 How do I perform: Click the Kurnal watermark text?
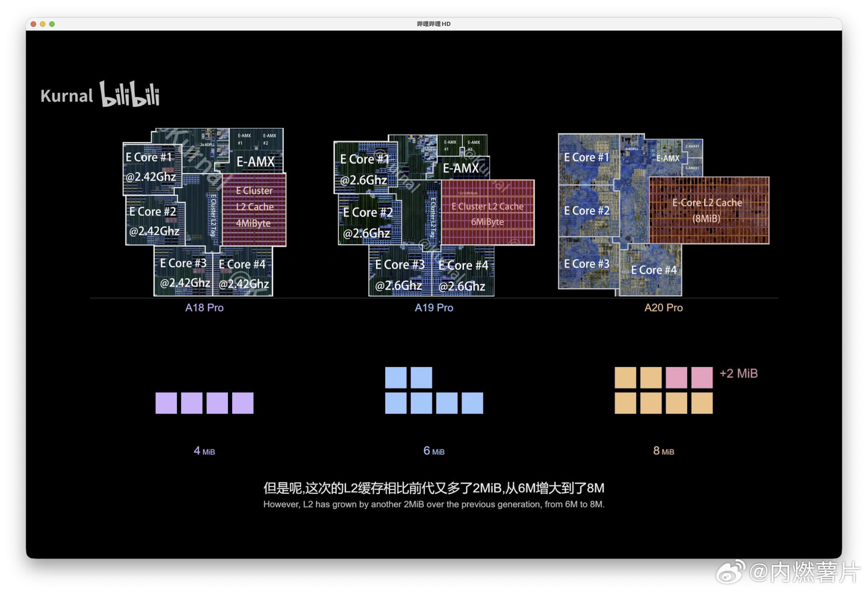coord(67,96)
